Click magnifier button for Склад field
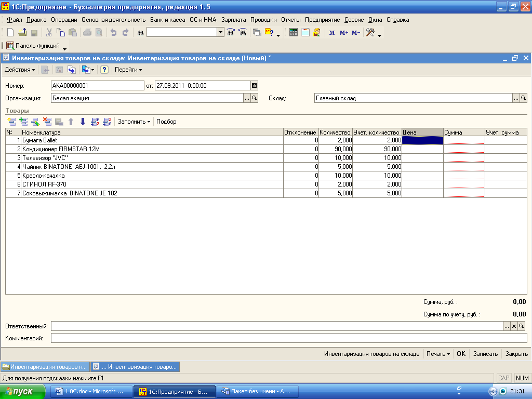532x399 pixels. click(x=524, y=98)
